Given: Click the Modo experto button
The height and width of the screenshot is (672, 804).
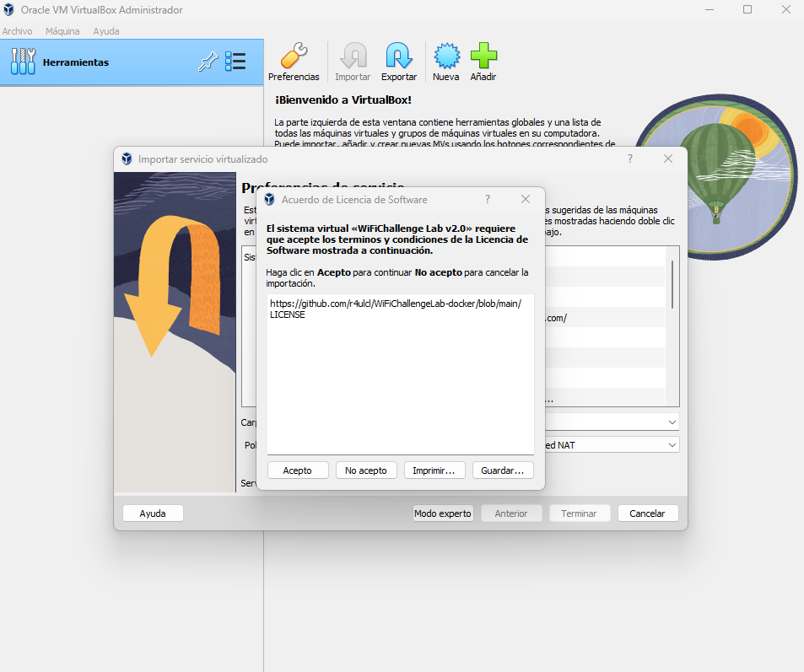Looking at the screenshot, I should pos(443,513).
